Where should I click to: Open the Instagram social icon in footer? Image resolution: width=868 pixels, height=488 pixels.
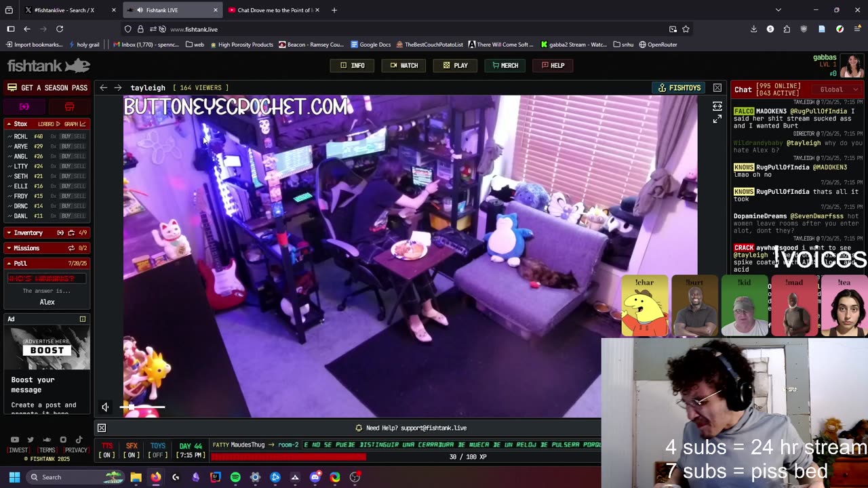point(63,440)
